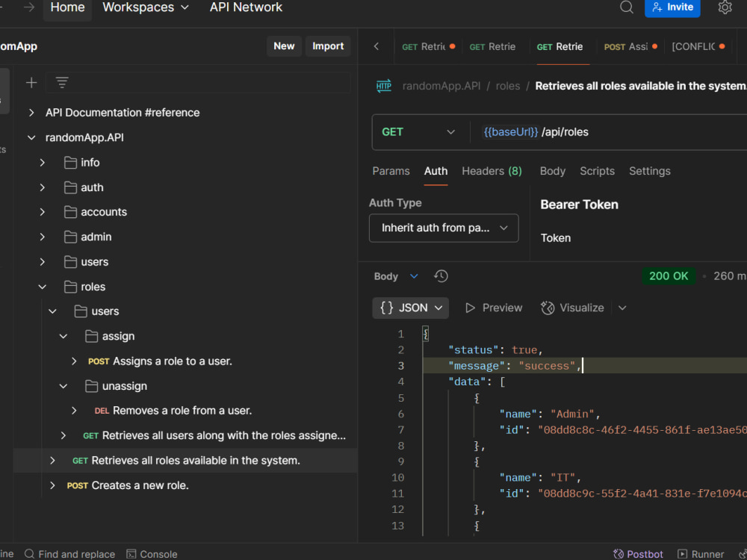Expand the POST Assigns a role request
Screen dimensions: 747x560
click(x=74, y=361)
